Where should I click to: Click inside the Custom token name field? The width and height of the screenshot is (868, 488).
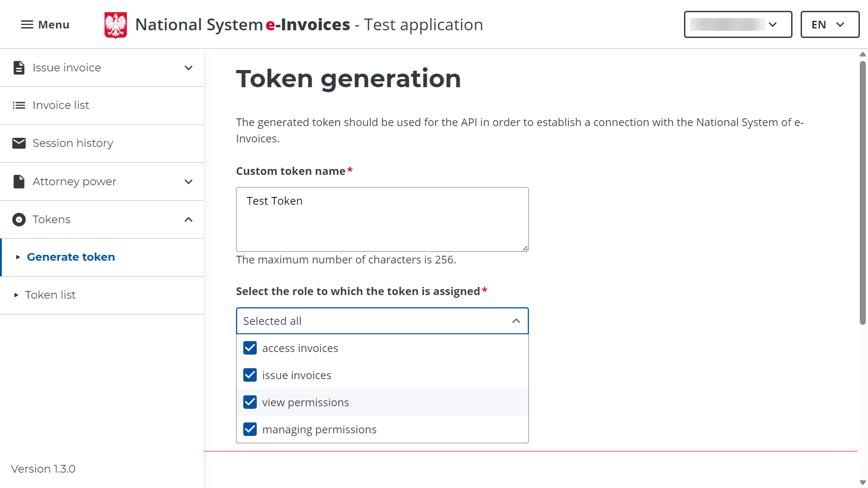[382, 219]
